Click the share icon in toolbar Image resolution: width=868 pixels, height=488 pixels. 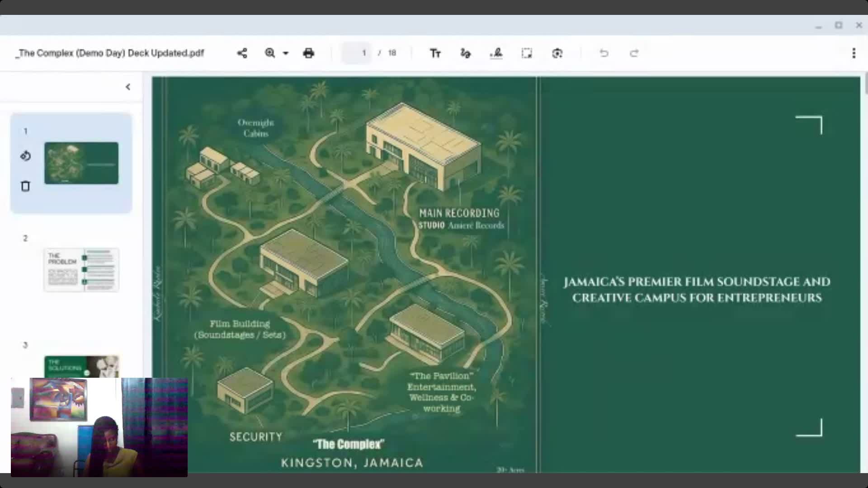tap(242, 53)
